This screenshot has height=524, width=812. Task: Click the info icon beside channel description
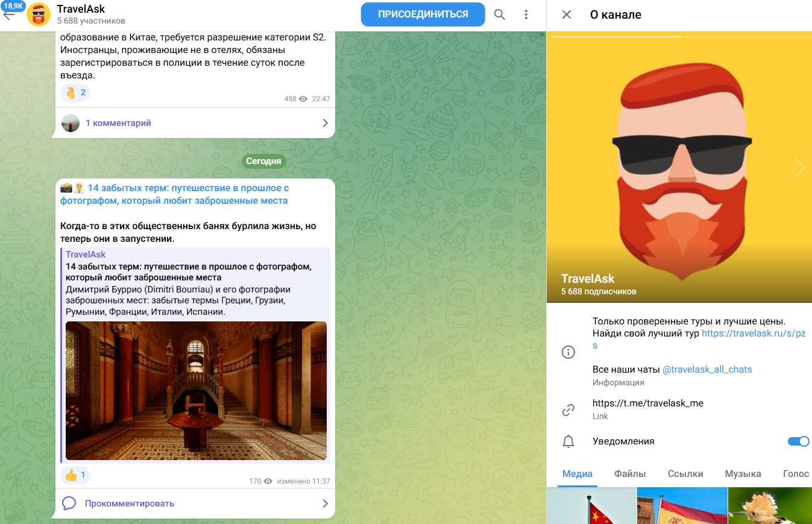pyautogui.click(x=568, y=352)
